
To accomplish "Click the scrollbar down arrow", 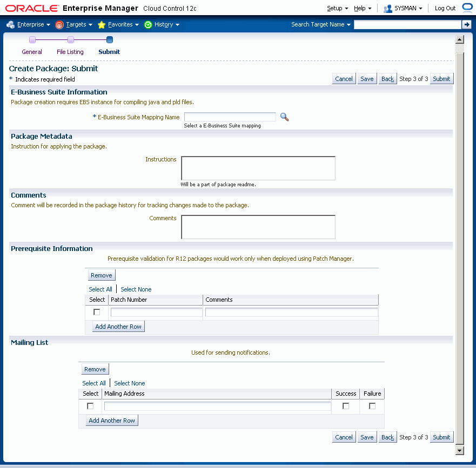I will pyautogui.click(x=460, y=451).
